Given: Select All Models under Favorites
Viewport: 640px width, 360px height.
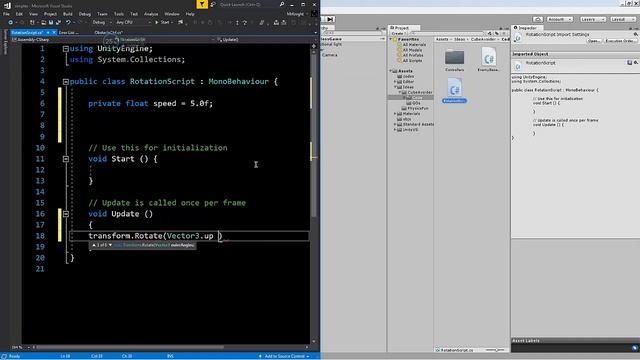Looking at the screenshot, I should click(x=412, y=50).
